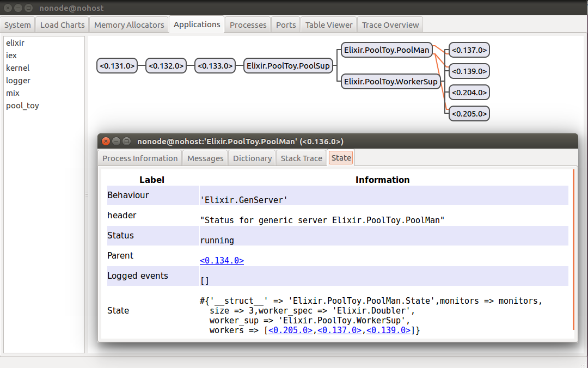Image resolution: width=588 pixels, height=368 pixels.
Task: Select kernel in the application list
Action: pyautogui.click(x=17, y=68)
